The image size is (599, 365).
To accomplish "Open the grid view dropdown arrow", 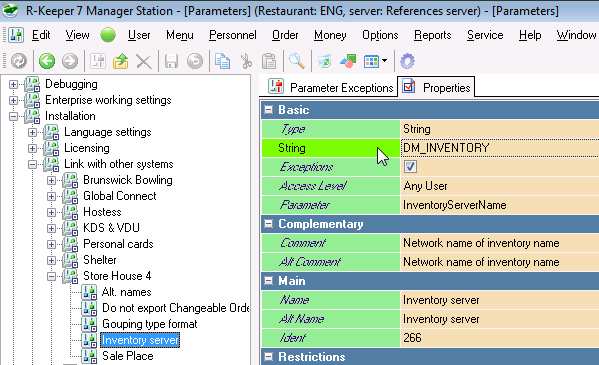I will coord(384,61).
